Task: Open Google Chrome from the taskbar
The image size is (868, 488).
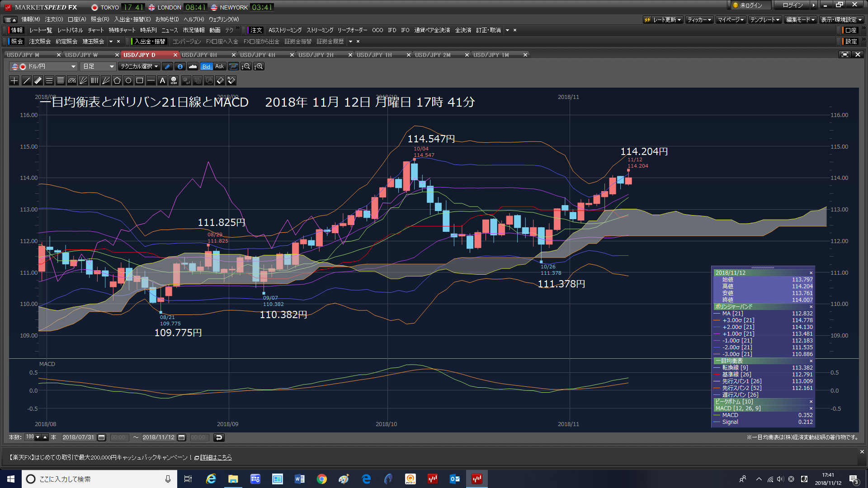Action: point(322,479)
